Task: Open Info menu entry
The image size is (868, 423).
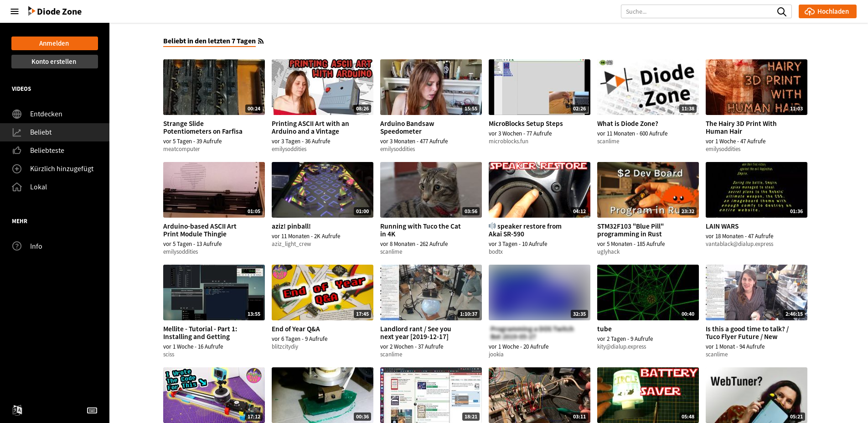Action: point(36,246)
